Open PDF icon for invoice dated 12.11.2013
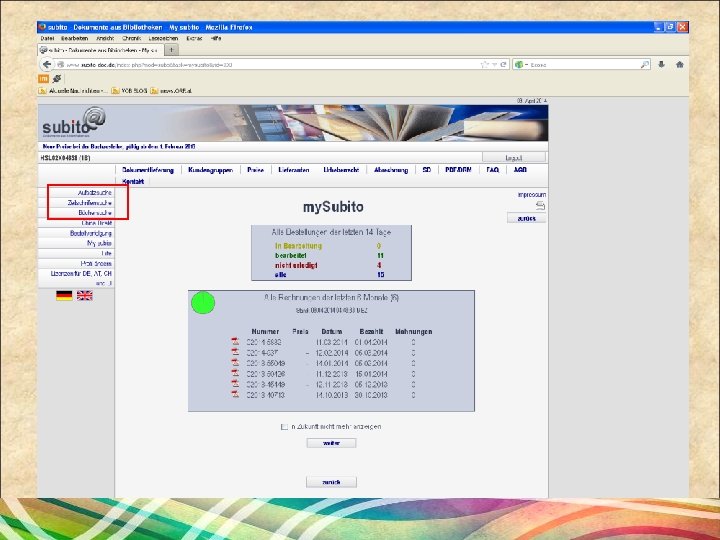The image size is (720, 540). (x=235, y=384)
